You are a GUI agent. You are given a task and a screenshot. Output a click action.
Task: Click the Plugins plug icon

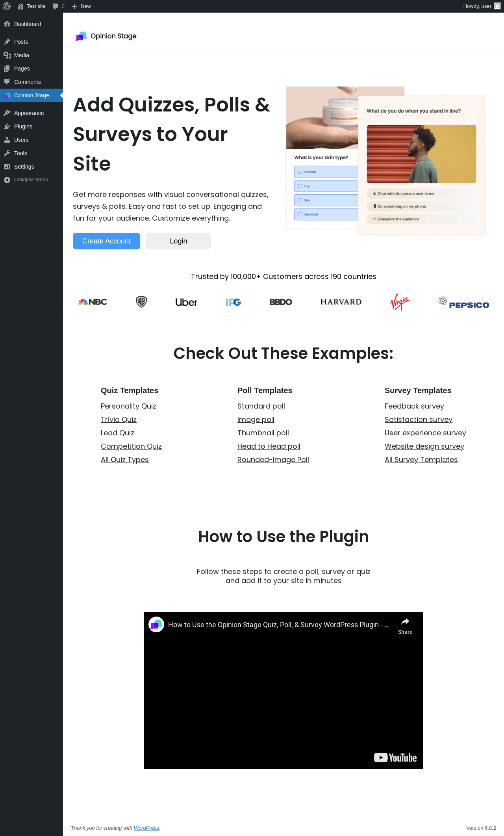tap(7, 126)
